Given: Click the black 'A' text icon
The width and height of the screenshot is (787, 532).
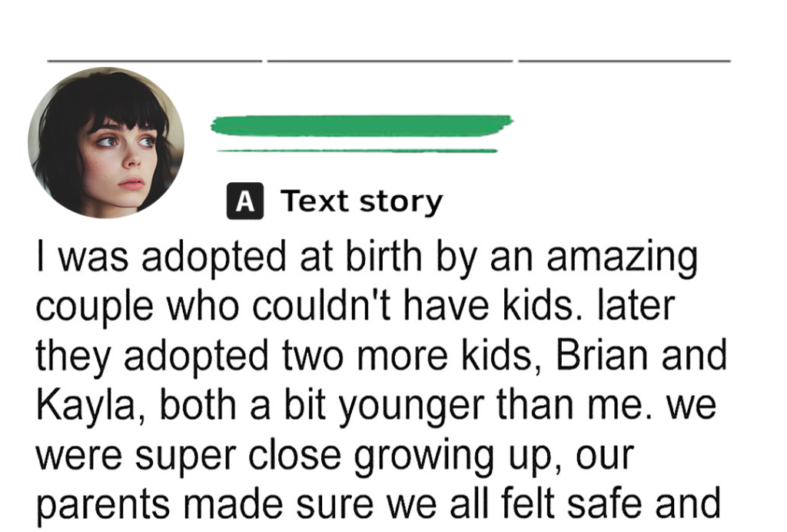Looking at the screenshot, I should coord(245,201).
